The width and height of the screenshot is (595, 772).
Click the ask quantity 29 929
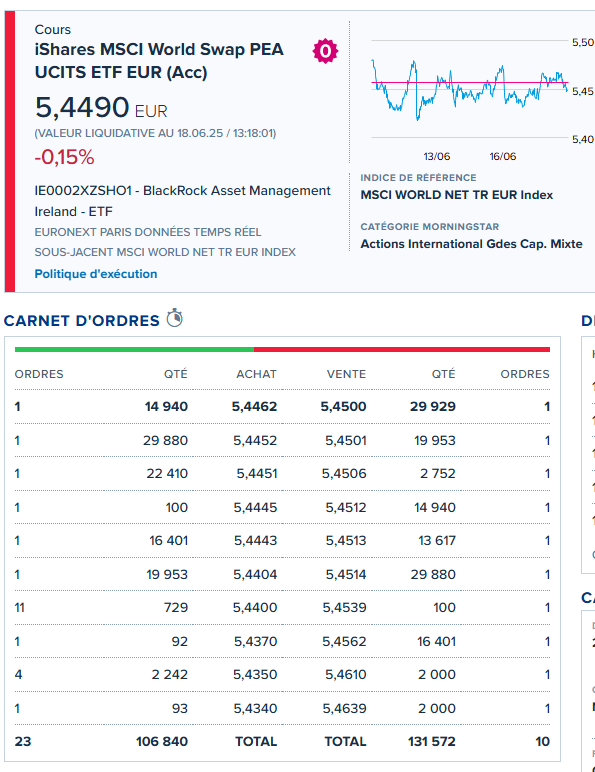[x=433, y=407]
